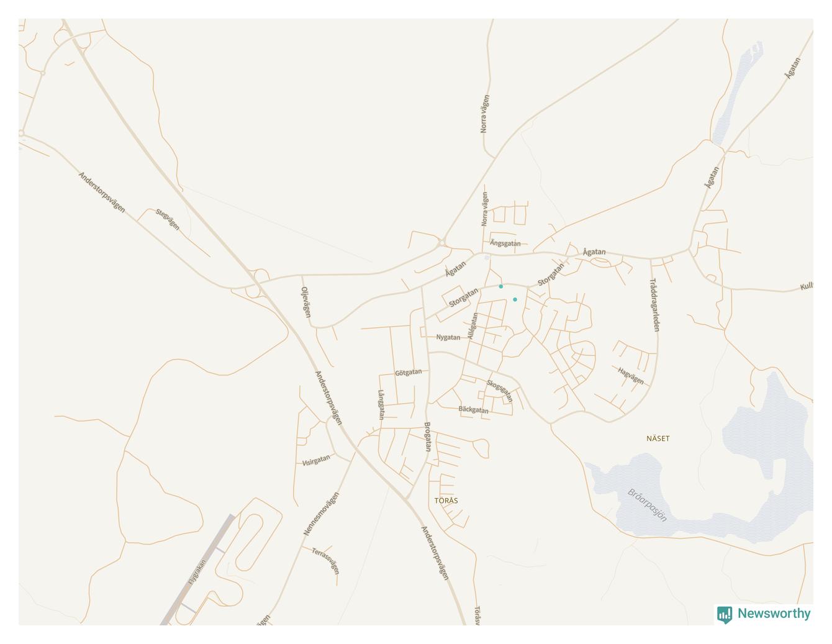Click the Nygatan street label
The height and width of the screenshot is (644, 832).
tap(448, 337)
